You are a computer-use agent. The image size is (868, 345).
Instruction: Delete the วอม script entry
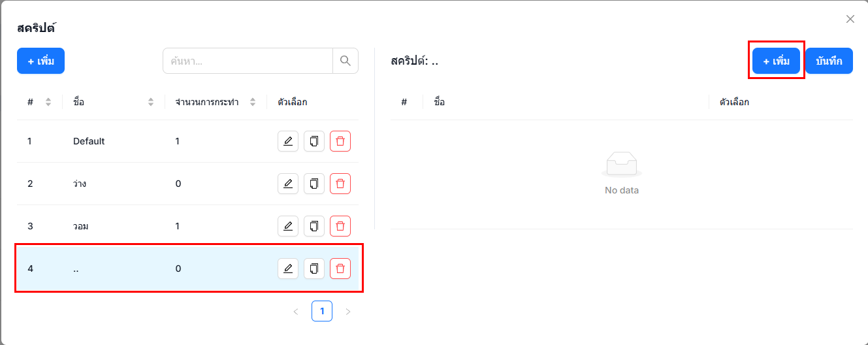340,226
